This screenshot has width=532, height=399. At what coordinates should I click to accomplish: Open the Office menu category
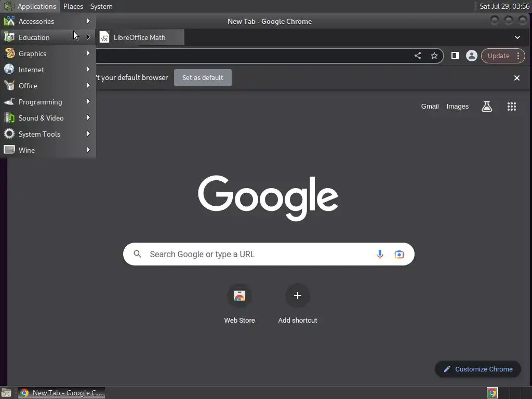coord(48,86)
